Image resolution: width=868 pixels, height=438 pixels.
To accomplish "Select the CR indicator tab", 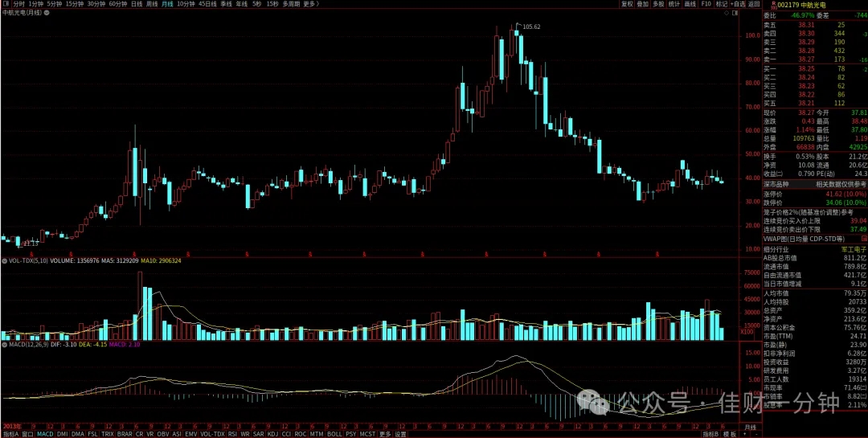I will [x=140, y=434].
